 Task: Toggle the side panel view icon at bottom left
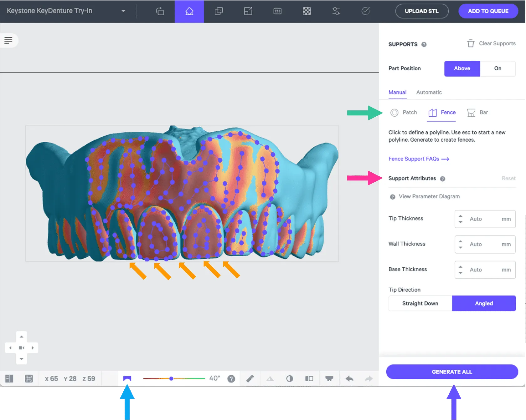click(x=9, y=379)
